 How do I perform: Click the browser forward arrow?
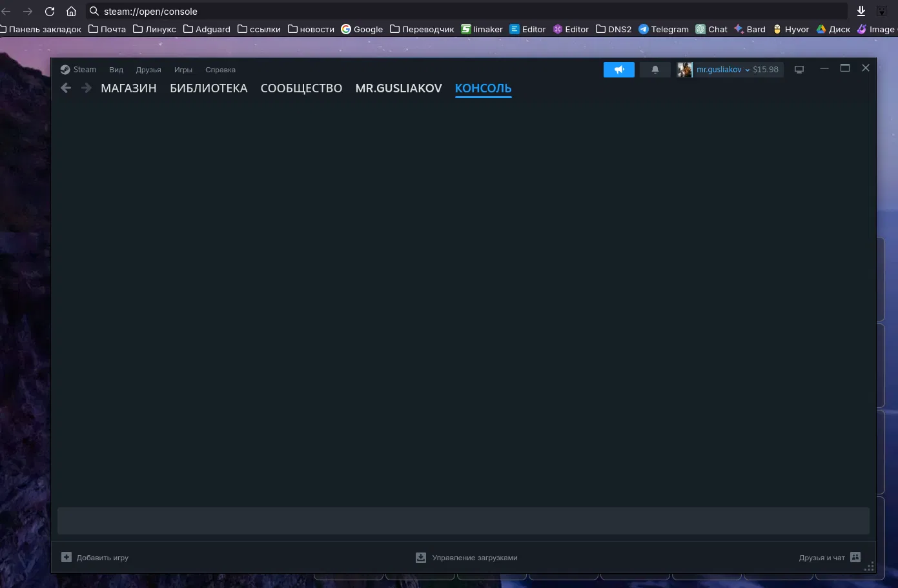point(28,12)
